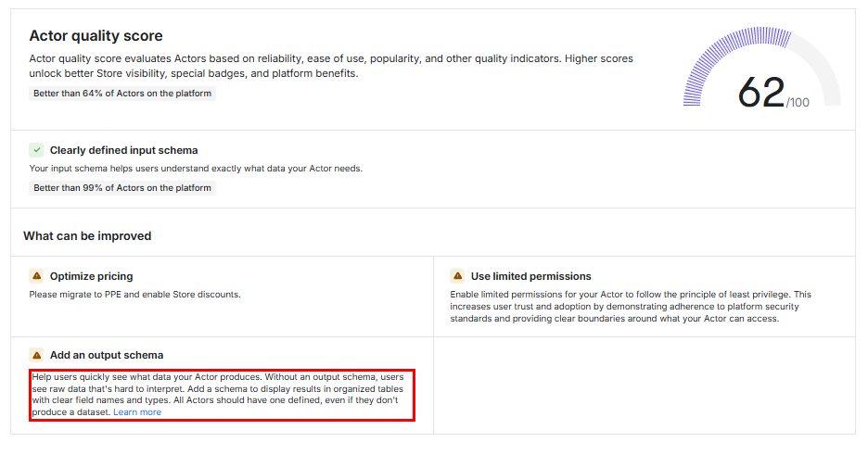
Task: Click the Better than 99% of Actors badge
Action: click(x=122, y=188)
